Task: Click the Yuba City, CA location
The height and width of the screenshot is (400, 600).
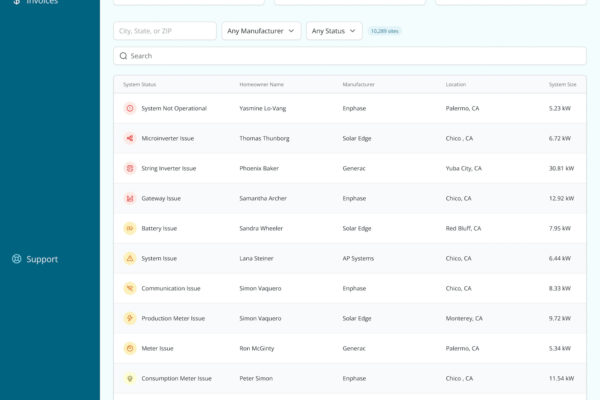Action: tap(464, 168)
